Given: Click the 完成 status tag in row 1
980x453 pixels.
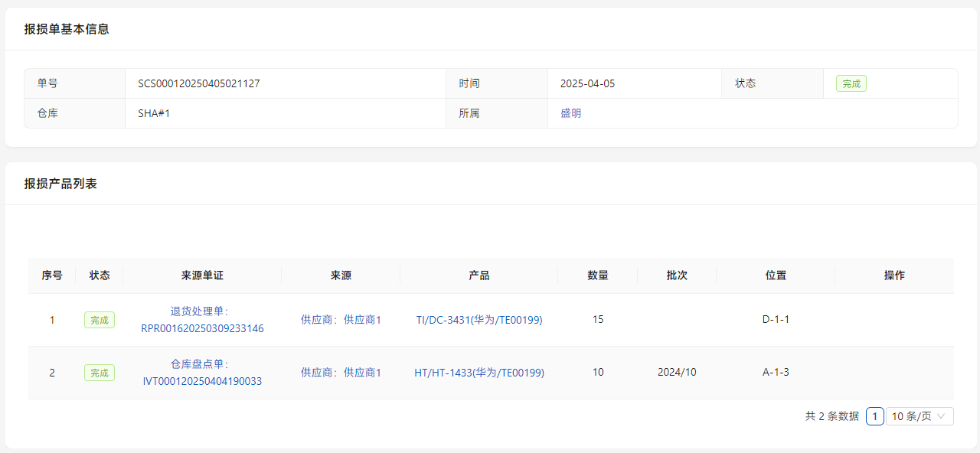Looking at the screenshot, I should click(100, 320).
